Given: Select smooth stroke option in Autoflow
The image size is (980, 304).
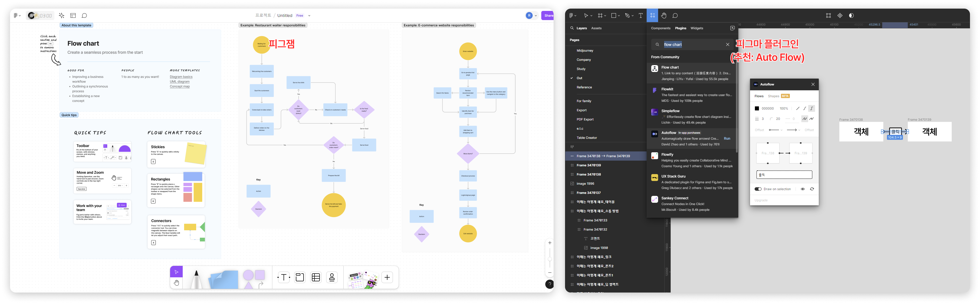Looking at the screenshot, I should (x=805, y=119).
